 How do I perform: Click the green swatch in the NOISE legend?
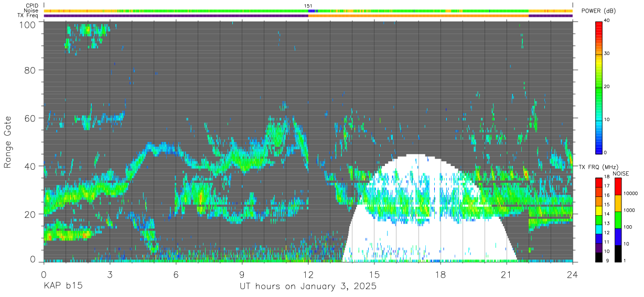tap(618, 220)
